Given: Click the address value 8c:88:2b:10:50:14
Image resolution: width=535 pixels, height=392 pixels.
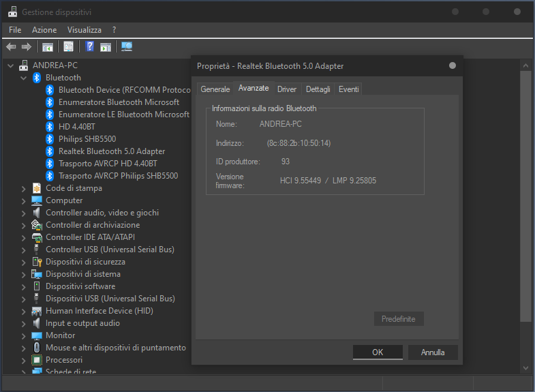Looking at the screenshot, I should pyautogui.click(x=299, y=143).
